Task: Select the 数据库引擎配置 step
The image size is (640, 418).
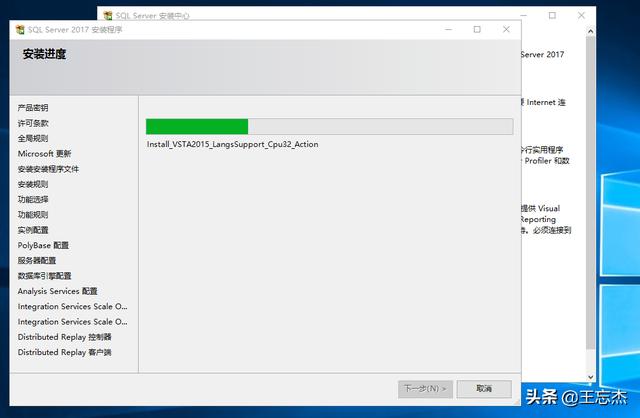Action: (x=44, y=276)
